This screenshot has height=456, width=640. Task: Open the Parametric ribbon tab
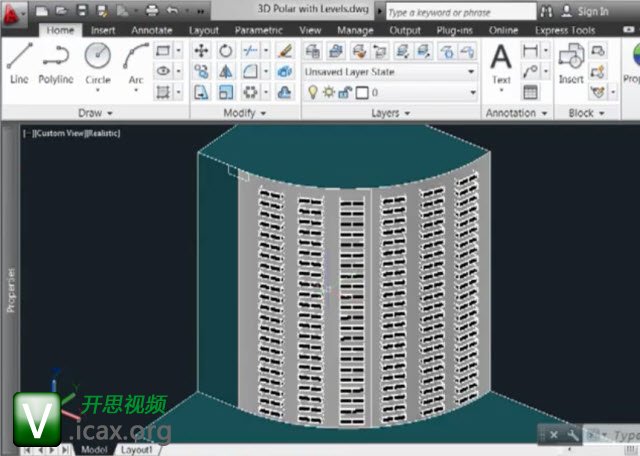(x=258, y=30)
